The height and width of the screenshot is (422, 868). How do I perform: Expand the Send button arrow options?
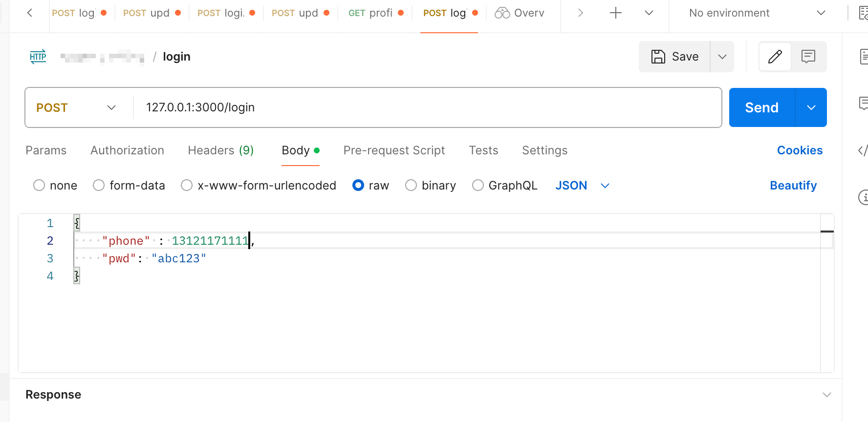click(x=811, y=107)
